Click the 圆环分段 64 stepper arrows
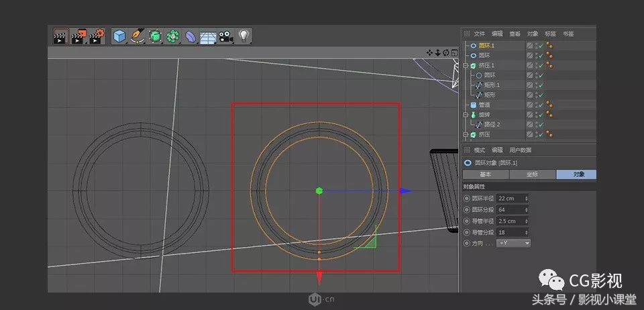Image resolution: width=644 pixels, height=310 pixels. (x=526, y=210)
